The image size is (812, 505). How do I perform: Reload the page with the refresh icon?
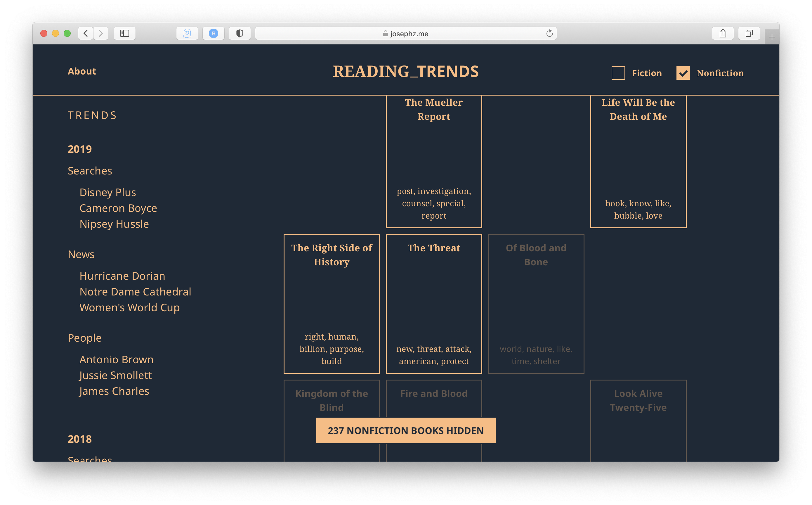549,33
